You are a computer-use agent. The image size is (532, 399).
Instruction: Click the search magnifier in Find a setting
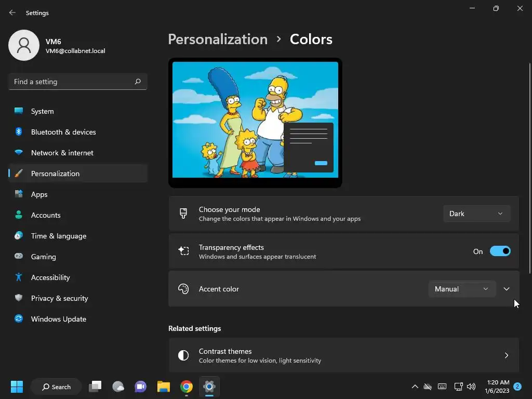pos(137,82)
